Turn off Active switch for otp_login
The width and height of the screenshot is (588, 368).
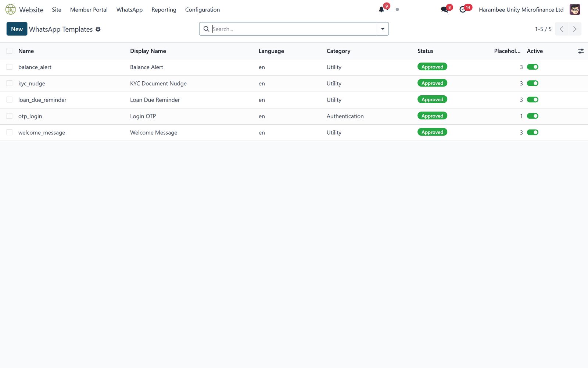click(x=533, y=116)
